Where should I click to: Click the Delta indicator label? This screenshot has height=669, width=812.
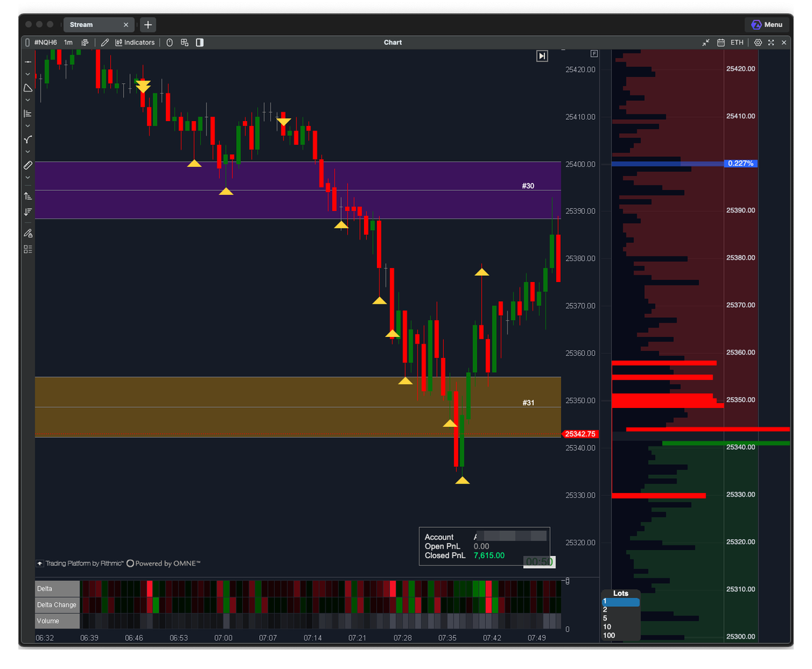tap(58, 589)
